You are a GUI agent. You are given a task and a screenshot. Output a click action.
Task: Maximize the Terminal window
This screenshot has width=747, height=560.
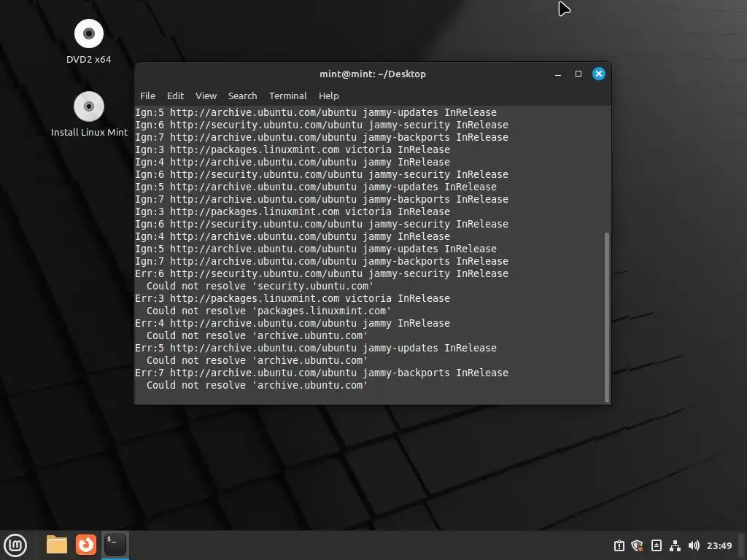pyautogui.click(x=578, y=74)
